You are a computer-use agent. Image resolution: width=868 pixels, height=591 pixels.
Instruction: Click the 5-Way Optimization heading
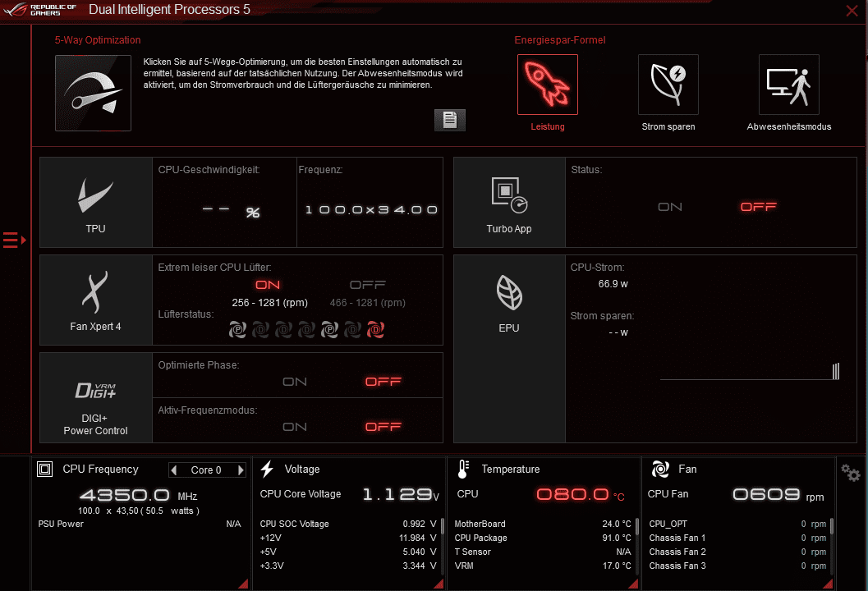coord(98,40)
